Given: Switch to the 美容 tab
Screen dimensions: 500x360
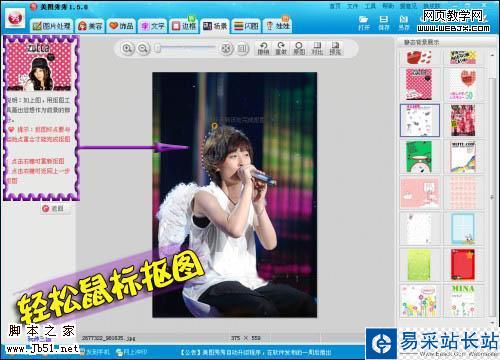Looking at the screenshot, I should tap(90, 26).
